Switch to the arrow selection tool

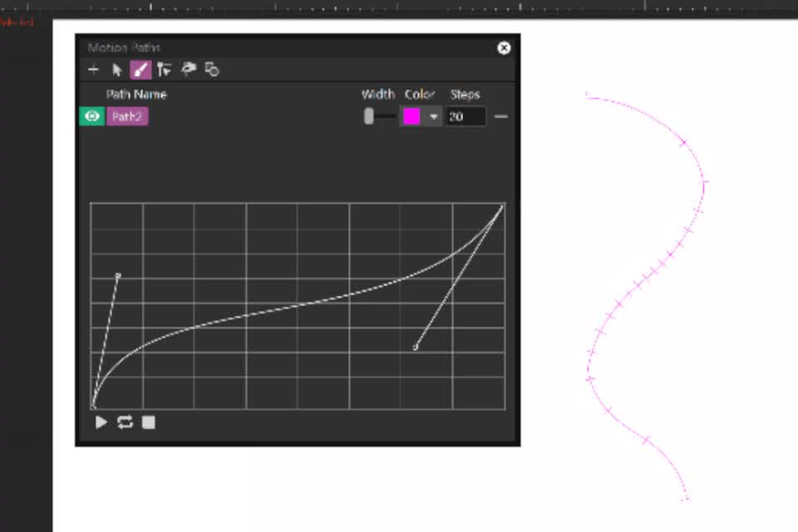(x=116, y=70)
